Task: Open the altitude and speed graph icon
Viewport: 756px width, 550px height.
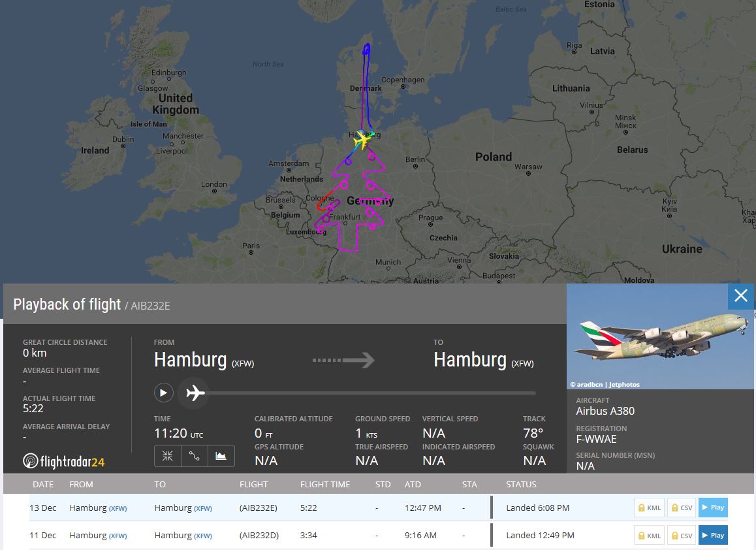Action: tap(221, 456)
